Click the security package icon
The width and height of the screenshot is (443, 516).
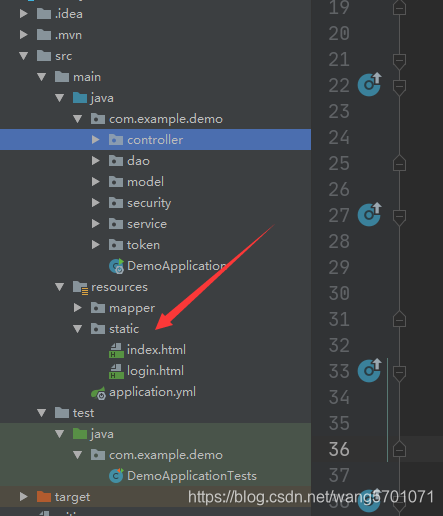click(116, 203)
